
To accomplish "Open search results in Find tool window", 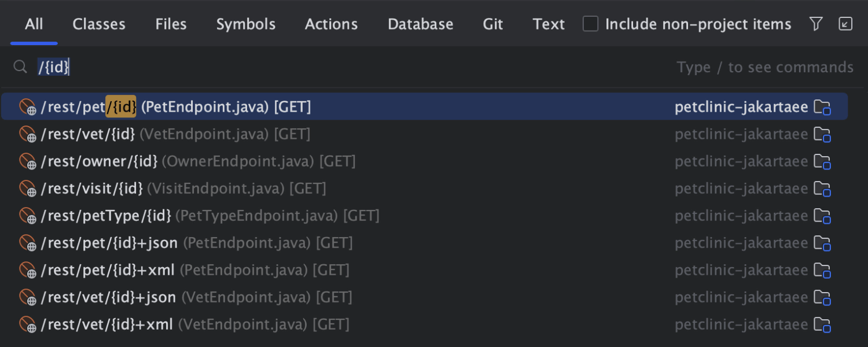I will (845, 24).
